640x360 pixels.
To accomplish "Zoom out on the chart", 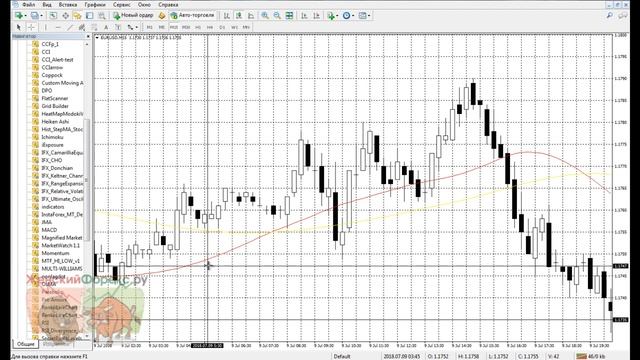I will click(277, 16).
